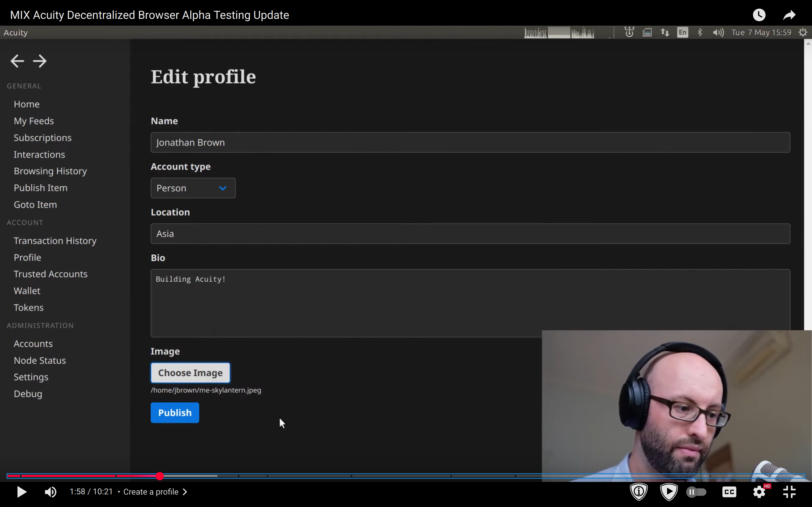Expand the Create a profile chapter chevron
The width and height of the screenshot is (812, 507).
pyautogui.click(x=185, y=492)
